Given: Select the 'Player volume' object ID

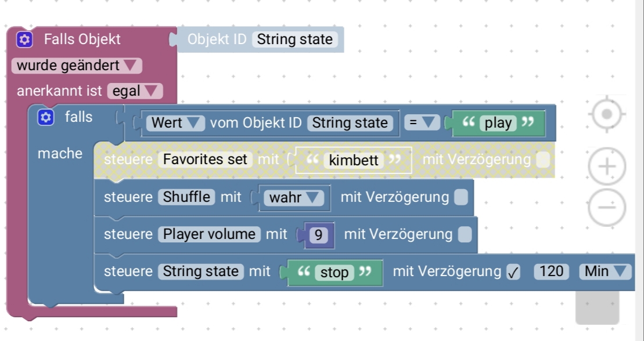Looking at the screenshot, I should point(210,234).
